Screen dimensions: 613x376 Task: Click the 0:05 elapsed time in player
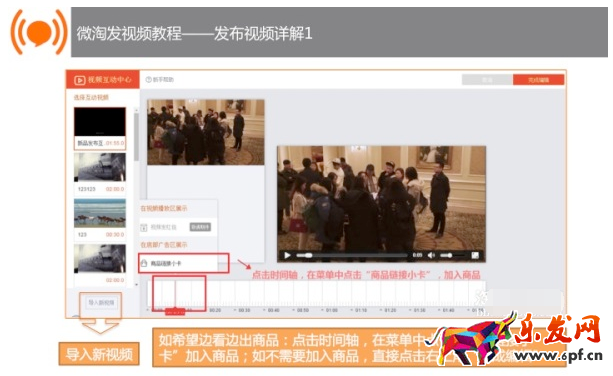pyautogui.click(x=417, y=255)
